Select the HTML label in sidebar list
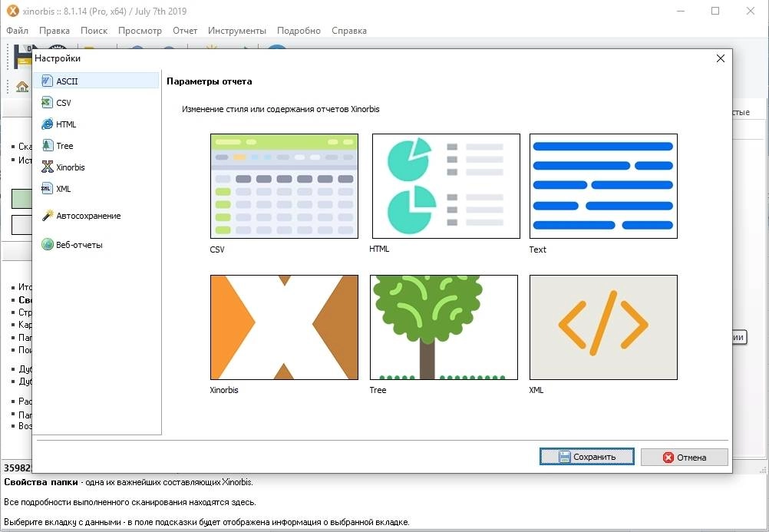 click(x=66, y=124)
